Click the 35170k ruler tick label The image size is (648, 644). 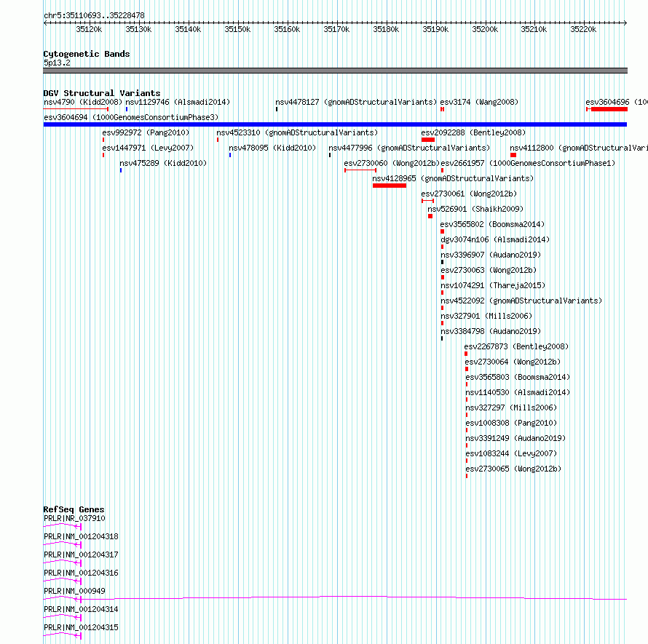[x=336, y=29]
